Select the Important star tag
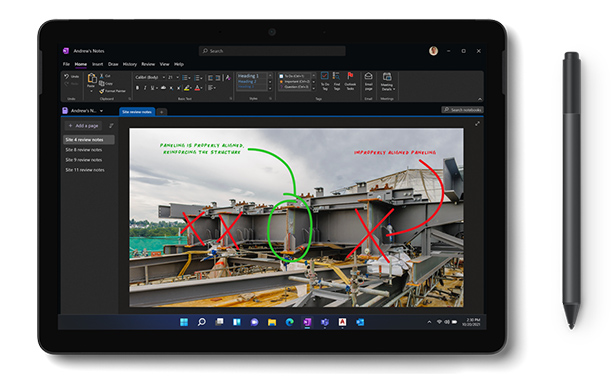The width and height of the screenshot is (615, 381). point(295,81)
